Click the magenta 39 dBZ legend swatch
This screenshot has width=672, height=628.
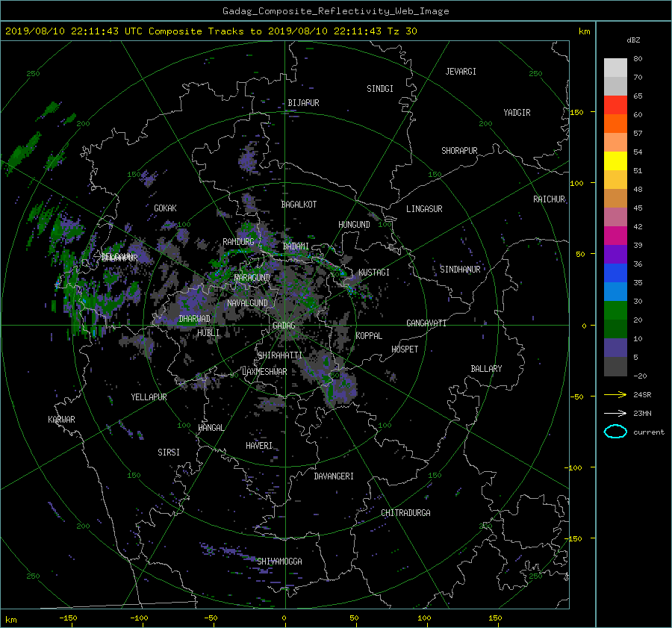tap(615, 235)
